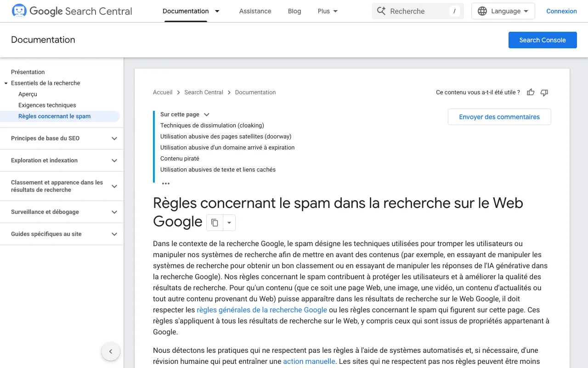Click the globe Language icon
Image resolution: width=588 pixels, height=368 pixels.
482,11
